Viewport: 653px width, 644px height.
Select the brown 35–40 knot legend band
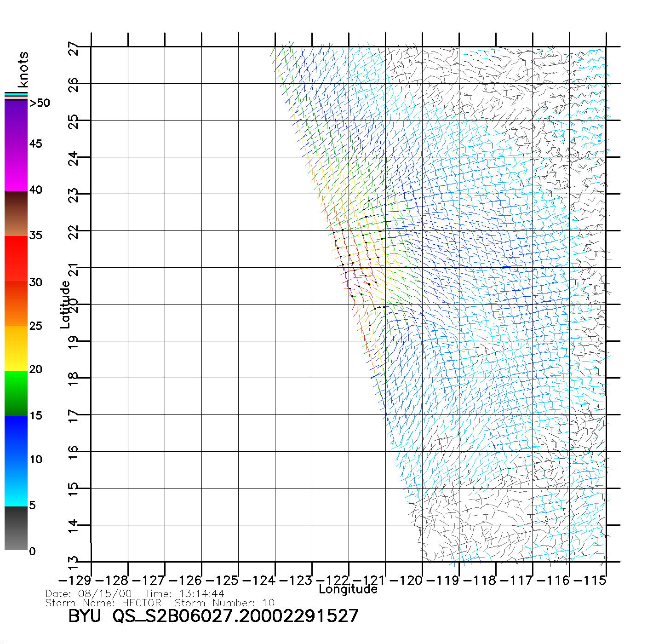16,213
